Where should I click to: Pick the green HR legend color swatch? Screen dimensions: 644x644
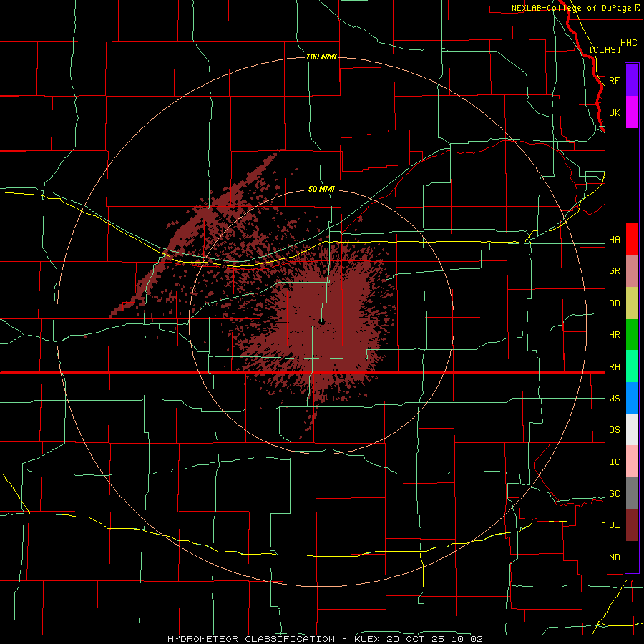click(632, 335)
